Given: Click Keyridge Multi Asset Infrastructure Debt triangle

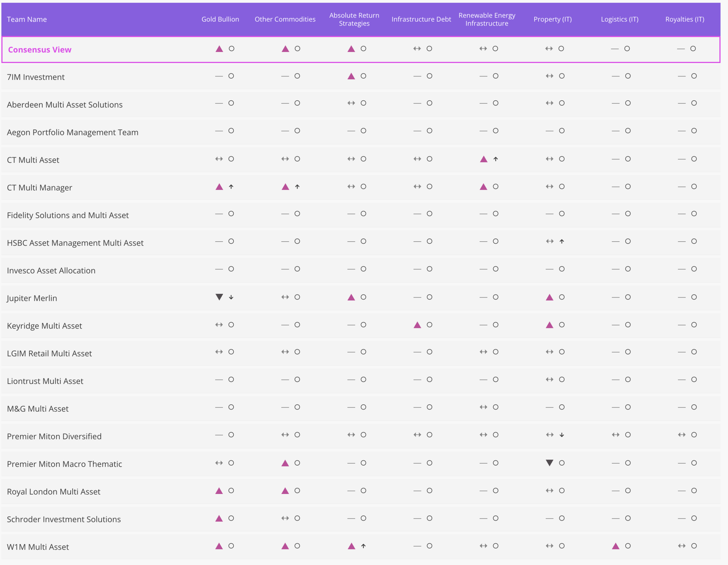Looking at the screenshot, I should coord(417,325).
